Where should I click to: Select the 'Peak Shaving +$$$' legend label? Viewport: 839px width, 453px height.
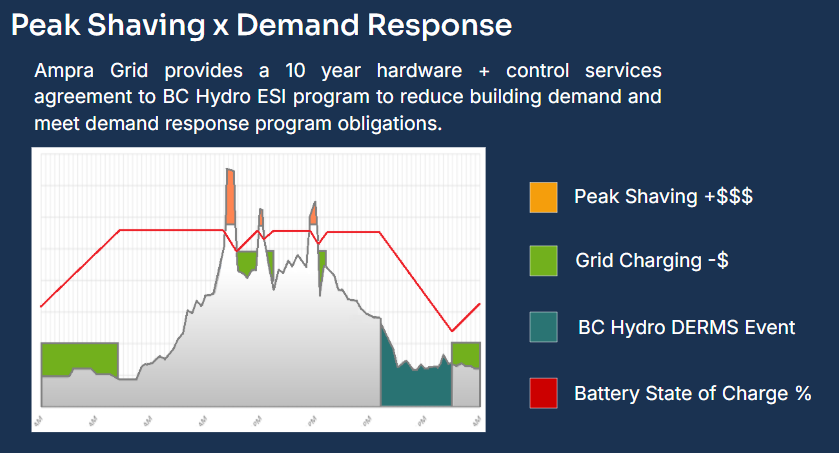(663, 197)
